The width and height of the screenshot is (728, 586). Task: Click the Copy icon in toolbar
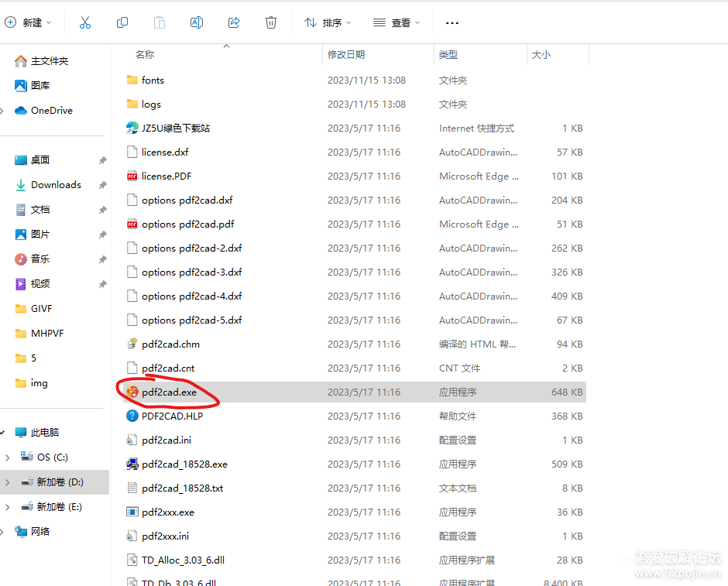[x=122, y=22]
